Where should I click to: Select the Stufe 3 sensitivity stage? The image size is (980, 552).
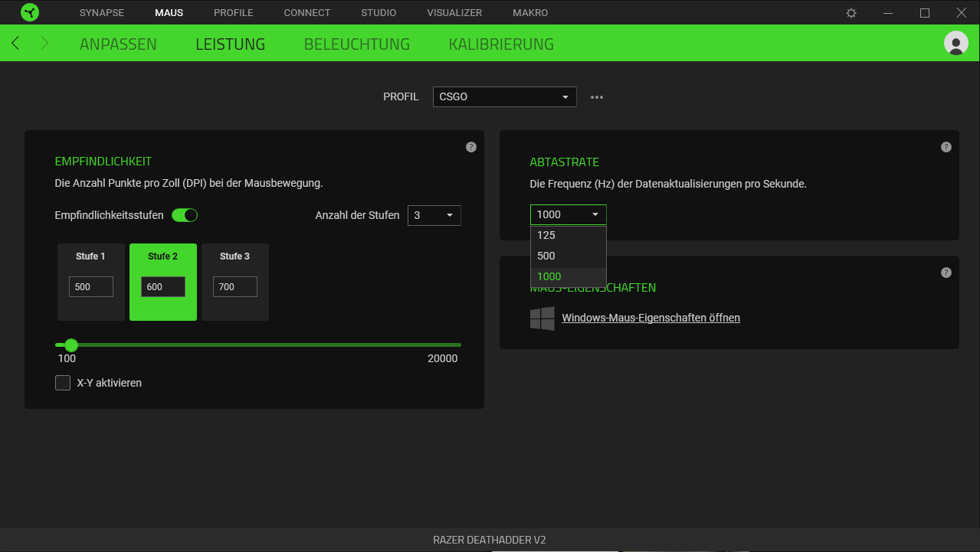(235, 283)
